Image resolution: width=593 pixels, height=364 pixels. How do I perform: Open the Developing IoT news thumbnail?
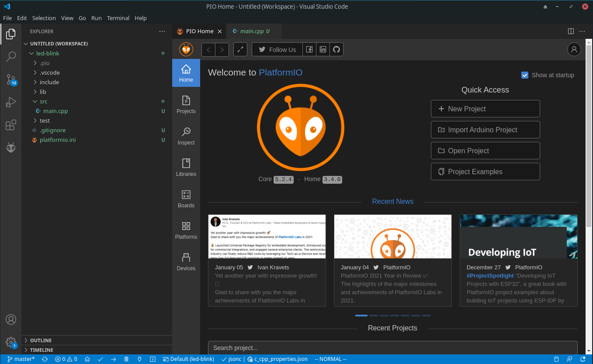[519, 237]
